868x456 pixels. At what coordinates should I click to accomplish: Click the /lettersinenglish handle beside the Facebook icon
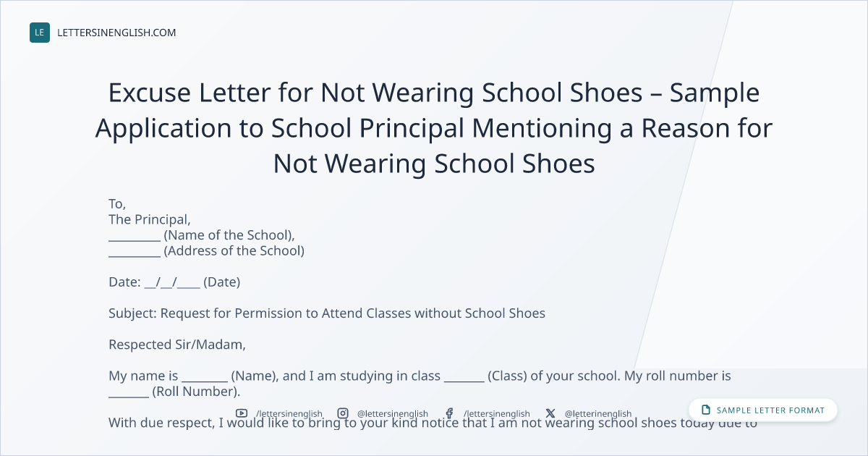pos(496,414)
